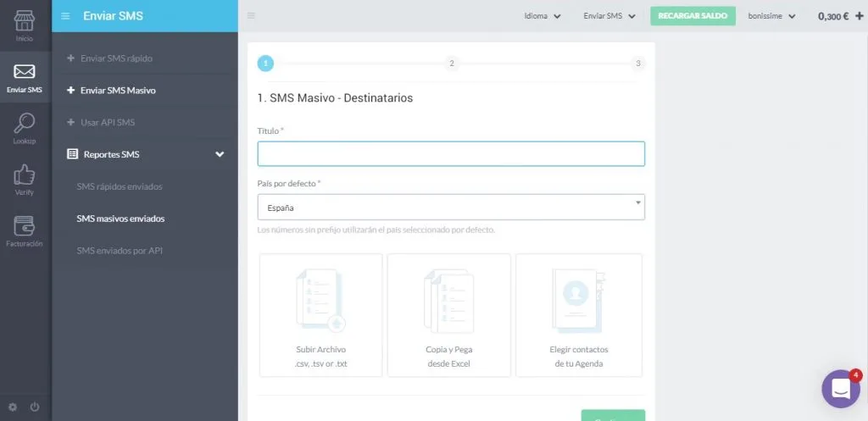Viewport: 868px width, 421px height.
Task: Open the Facturación wallet icon
Action: coord(25,225)
